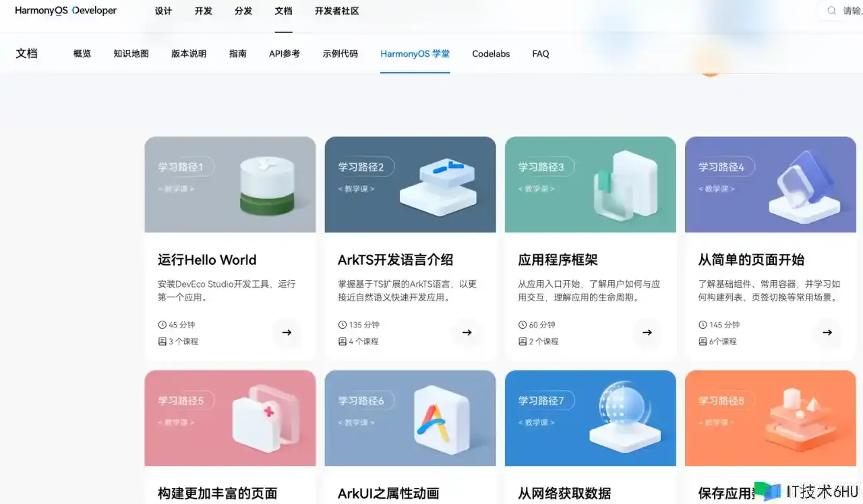863x504 pixels.
Task: Click the 文档 section heading
Action: click(x=26, y=54)
